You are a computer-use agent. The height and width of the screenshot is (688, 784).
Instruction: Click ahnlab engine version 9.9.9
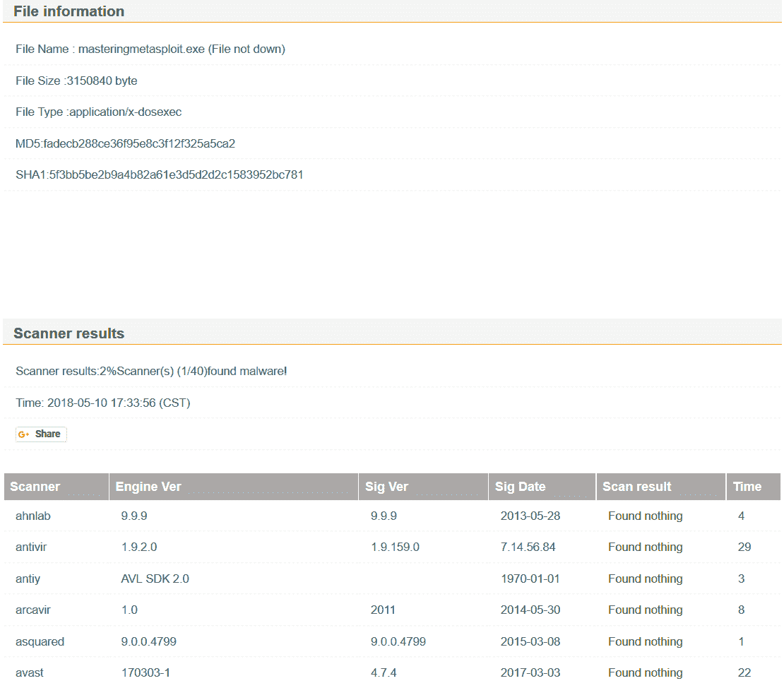pyautogui.click(x=134, y=516)
